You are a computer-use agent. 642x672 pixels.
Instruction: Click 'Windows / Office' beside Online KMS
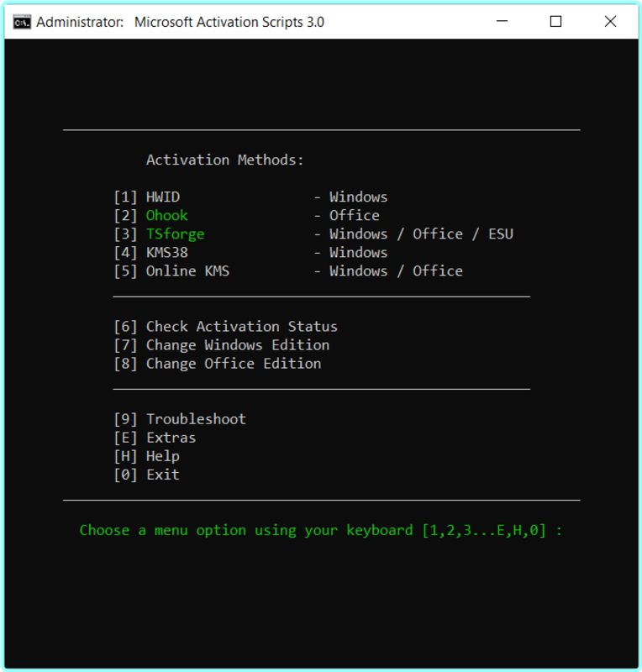pyautogui.click(x=396, y=271)
